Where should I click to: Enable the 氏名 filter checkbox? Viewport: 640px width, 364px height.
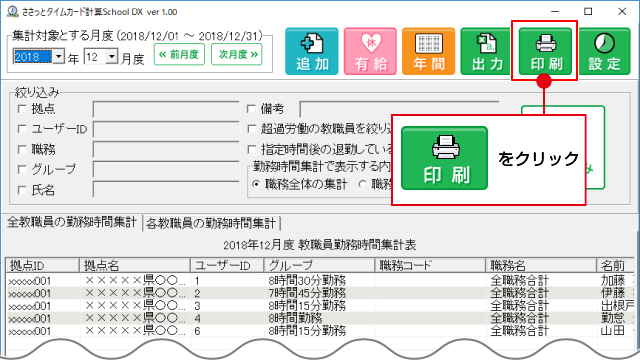[x=22, y=190]
